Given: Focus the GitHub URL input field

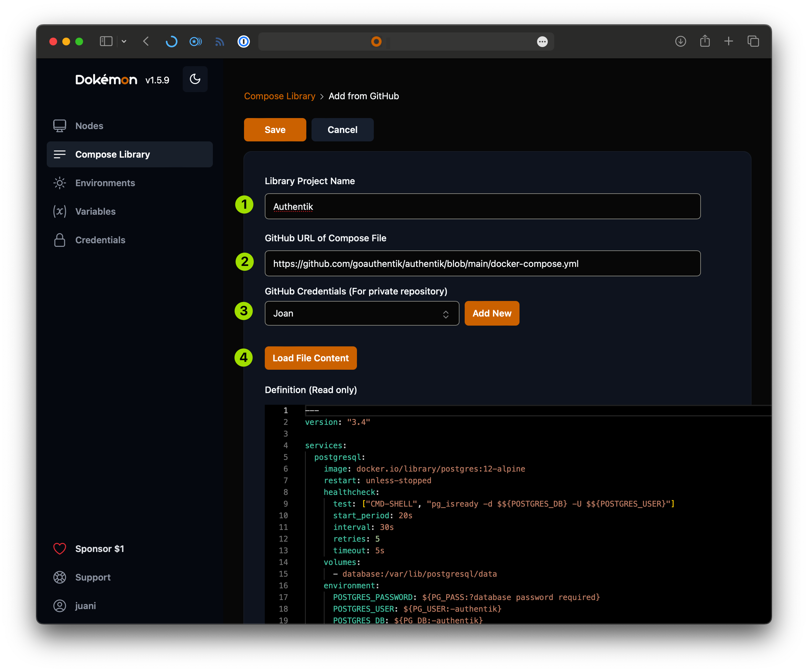Looking at the screenshot, I should click(x=483, y=263).
